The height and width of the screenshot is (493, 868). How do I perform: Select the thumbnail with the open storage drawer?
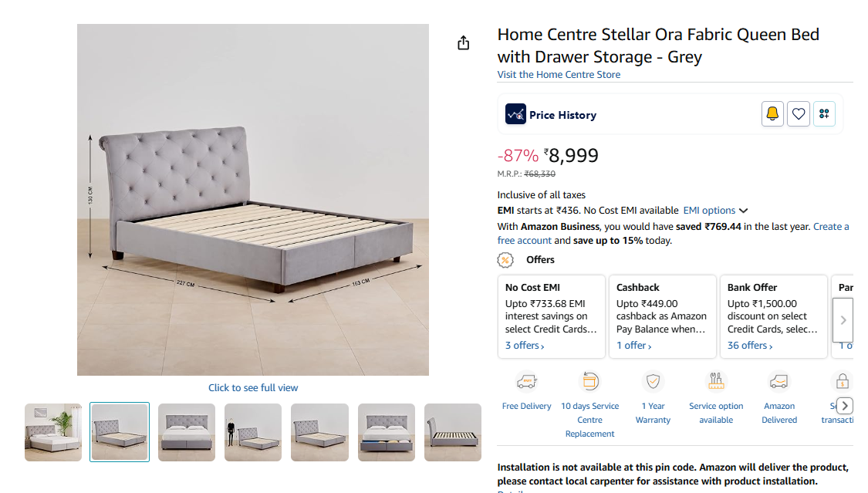click(x=386, y=432)
